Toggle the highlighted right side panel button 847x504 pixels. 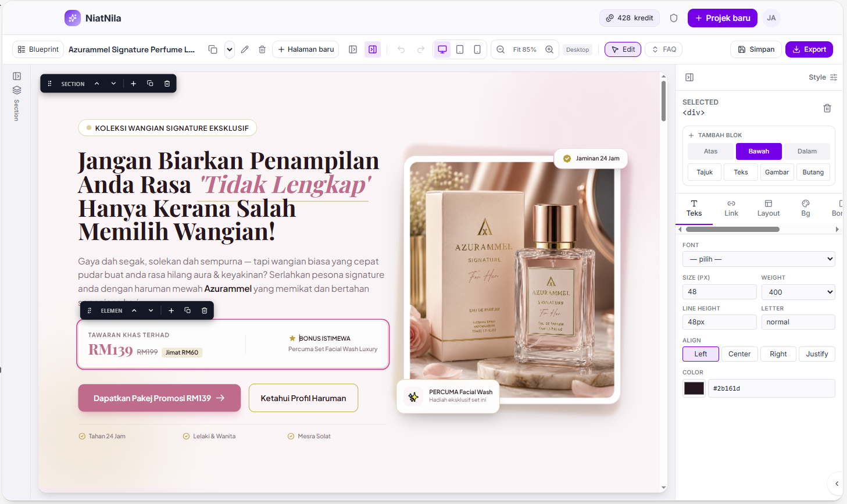[x=373, y=49]
